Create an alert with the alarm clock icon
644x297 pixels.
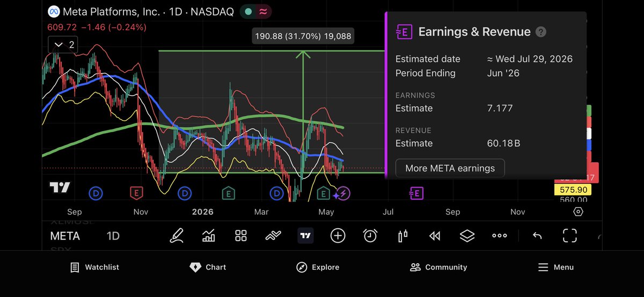(370, 236)
